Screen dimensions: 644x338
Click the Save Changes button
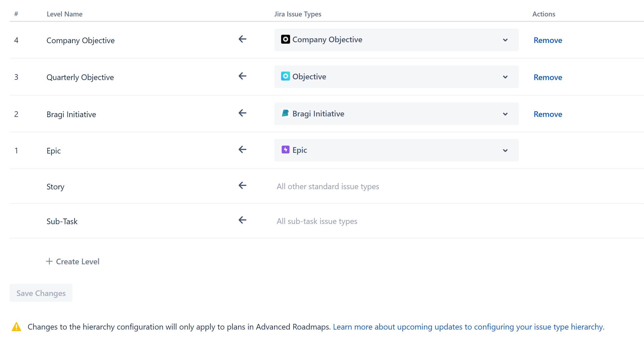[x=41, y=293]
